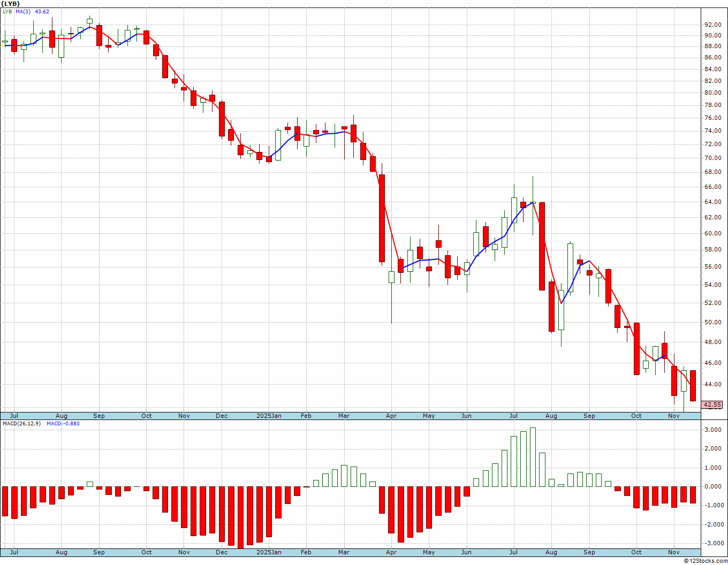The width and height of the screenshot is (728, 565).
Task: Click the 56.00 price axis label
Action: pyautogui.click(x=712, y=266)
